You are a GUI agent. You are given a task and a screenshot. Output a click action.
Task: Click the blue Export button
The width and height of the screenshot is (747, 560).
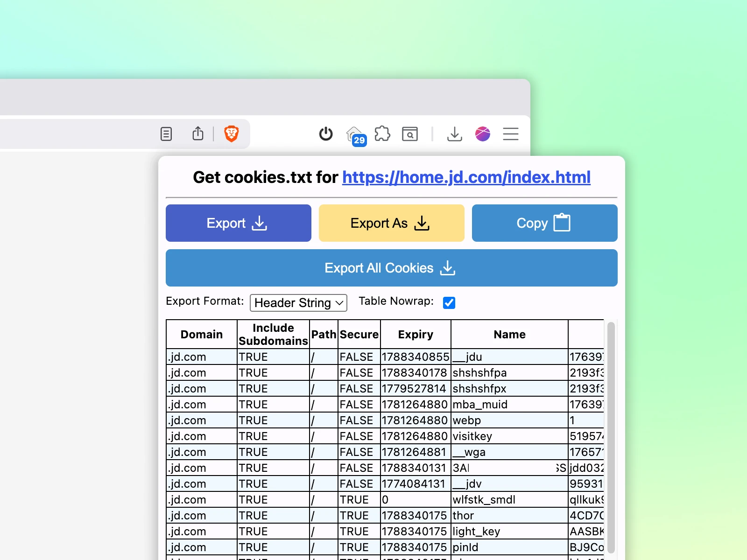click(238, 223)
